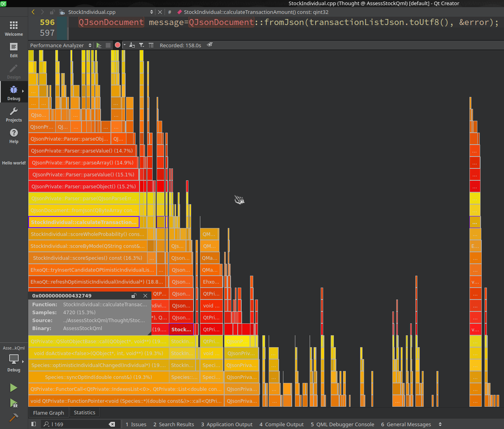Select the parseValue() (15.1%) frame
The height and width of the screenshot is (429, 504).
tap(83, 174)
